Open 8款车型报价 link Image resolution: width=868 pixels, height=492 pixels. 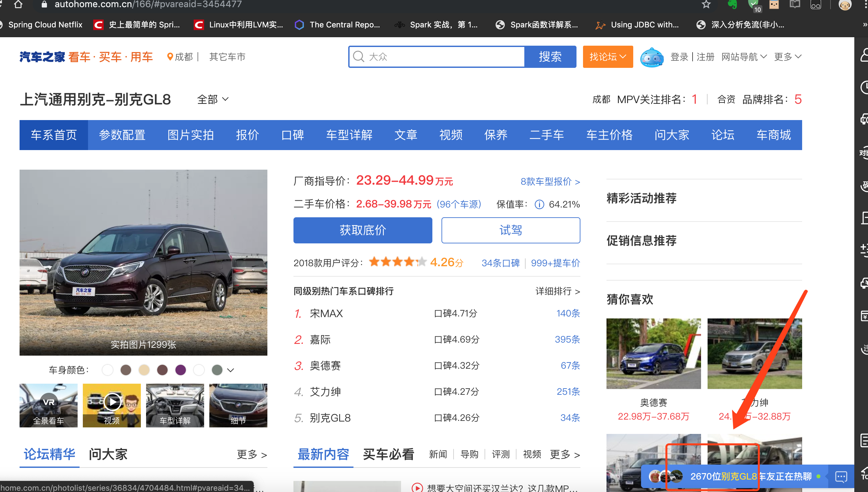pyautogui.click(x=550, y=182)
